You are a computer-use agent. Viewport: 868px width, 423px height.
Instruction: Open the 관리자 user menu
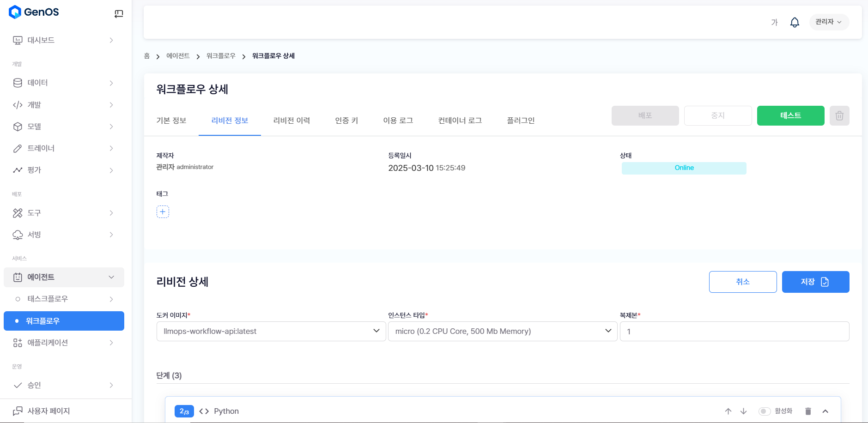(829, 22)
